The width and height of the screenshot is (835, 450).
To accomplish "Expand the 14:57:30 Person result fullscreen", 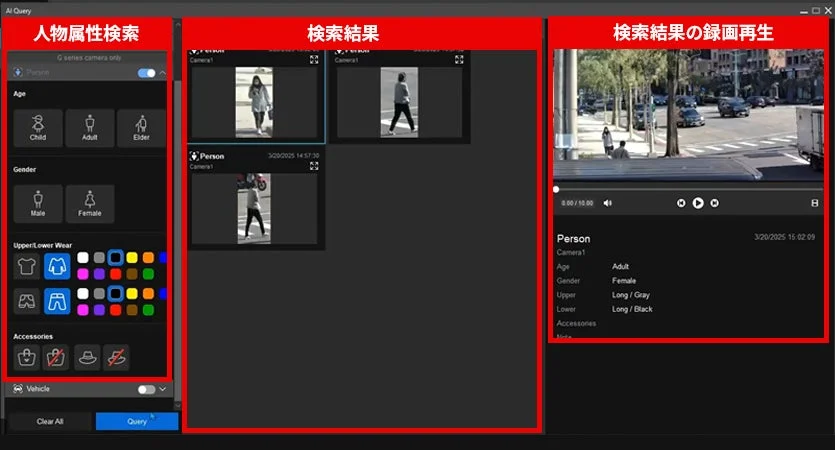I will click(314, 166).
